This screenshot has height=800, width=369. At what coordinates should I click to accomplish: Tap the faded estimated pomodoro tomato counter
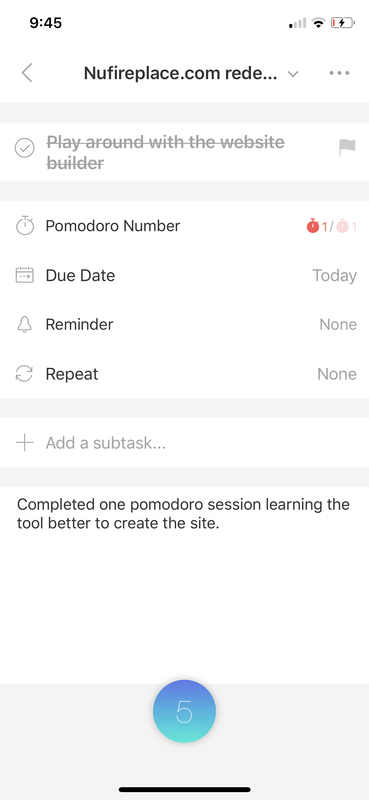[x=347, y=226]
